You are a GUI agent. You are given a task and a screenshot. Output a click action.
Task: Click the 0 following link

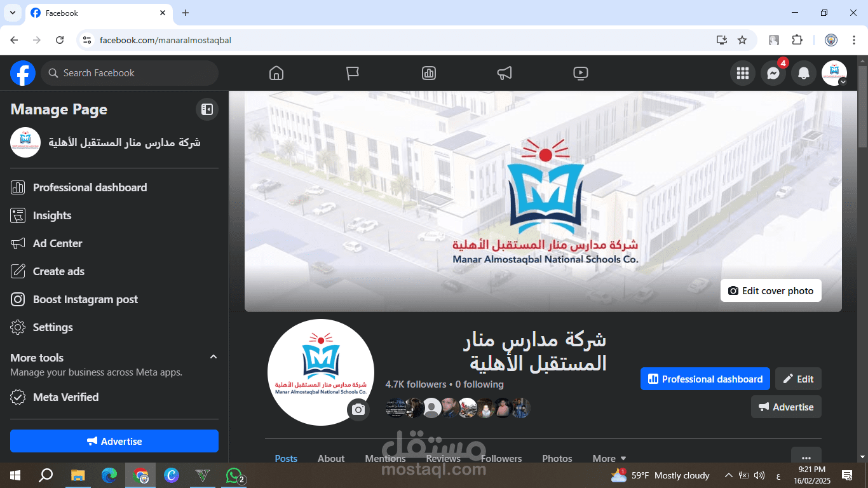coord(479,384)
